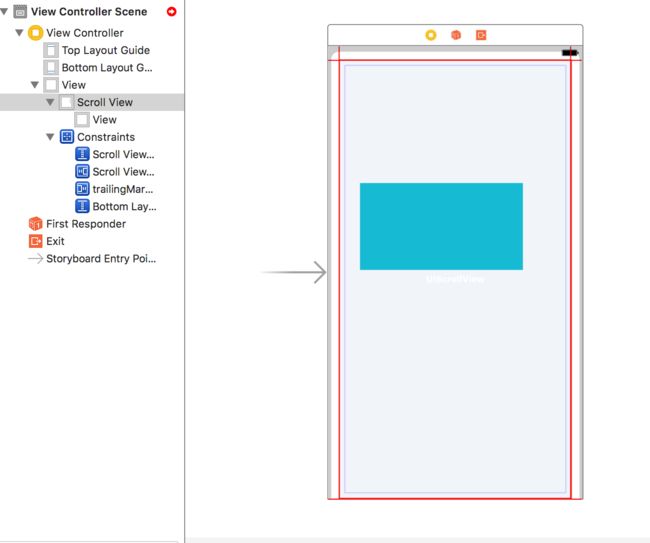Screen dimensions: 650x543
Task: Select the Top Layout Guide icon
Action: pos(51,50)
